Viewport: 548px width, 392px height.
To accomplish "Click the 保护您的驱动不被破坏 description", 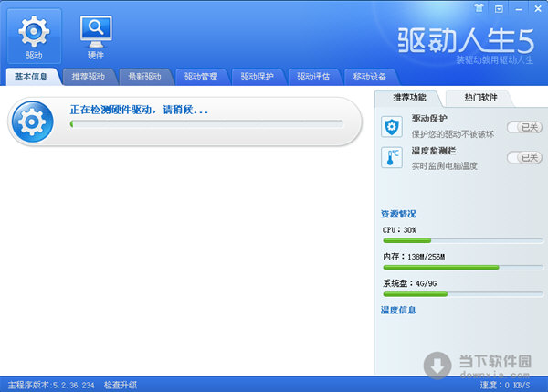I will [453, 134].
